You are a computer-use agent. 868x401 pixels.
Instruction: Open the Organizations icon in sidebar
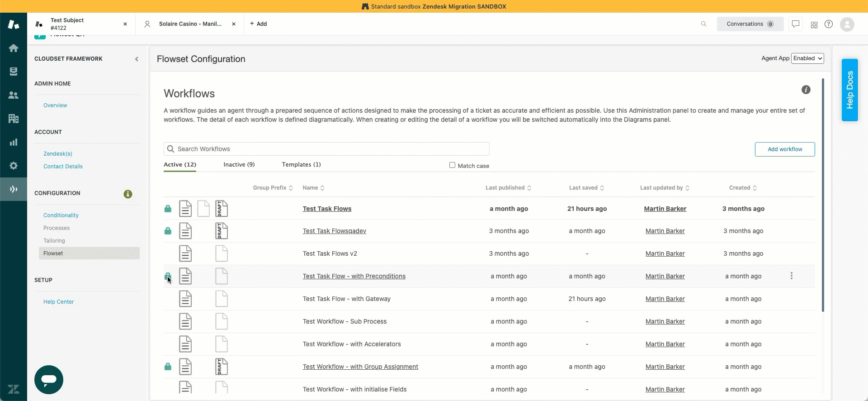point(14,119)
